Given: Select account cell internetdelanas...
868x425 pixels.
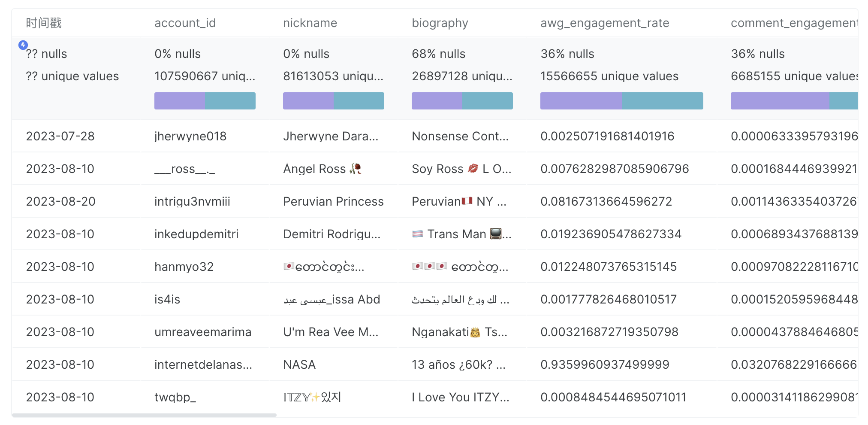Looking at the screenshot, I should [x=203, y=364].
